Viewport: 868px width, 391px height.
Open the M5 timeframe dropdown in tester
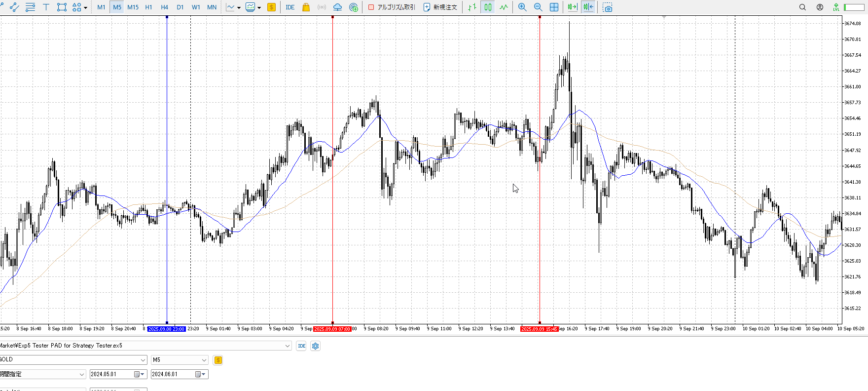coord(204,360)
